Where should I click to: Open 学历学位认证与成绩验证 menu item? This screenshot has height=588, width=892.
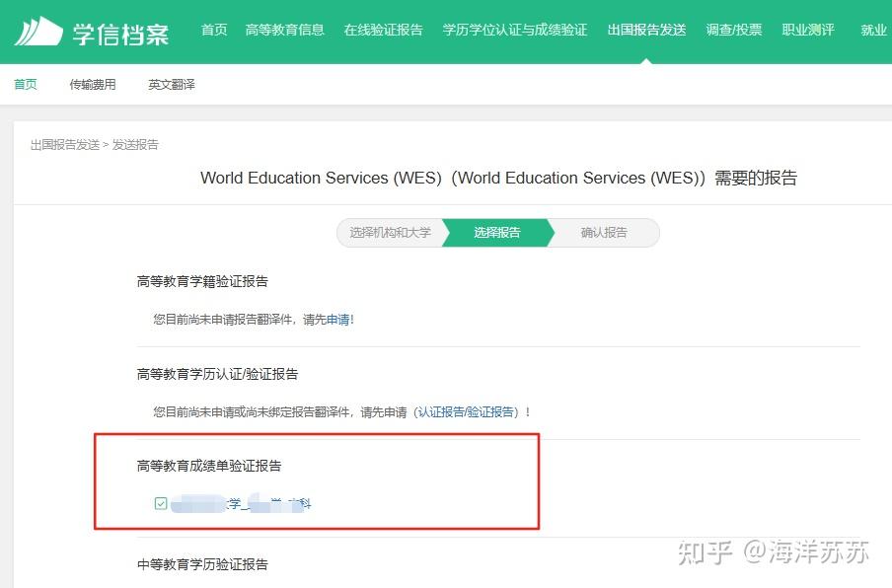[514, 30]
